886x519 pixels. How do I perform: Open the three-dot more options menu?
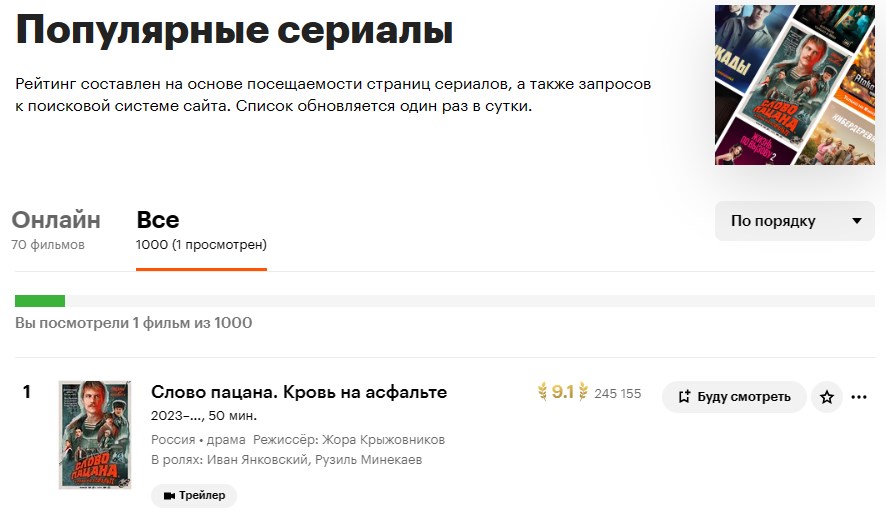click(x=859, y=397)
